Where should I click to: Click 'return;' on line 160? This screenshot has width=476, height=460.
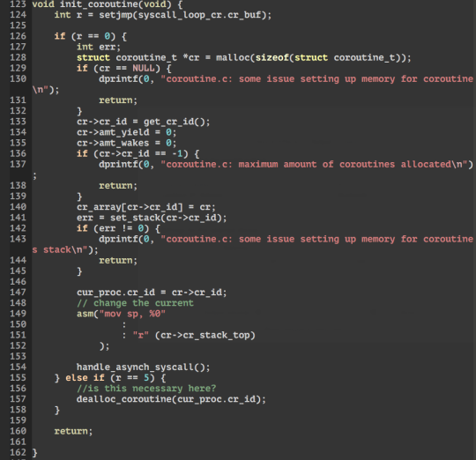(x=73, y=431)
